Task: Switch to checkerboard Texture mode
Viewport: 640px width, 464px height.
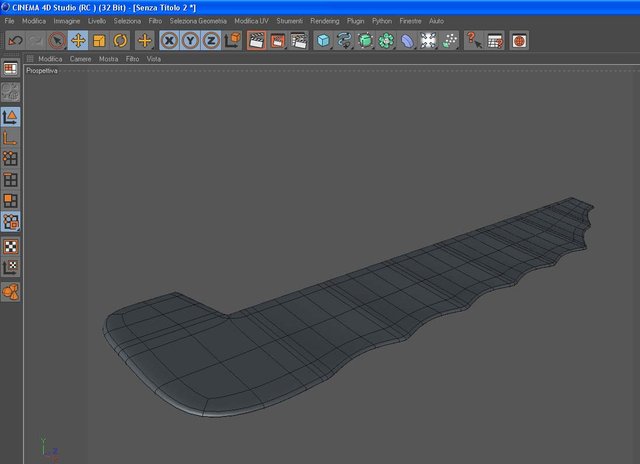Action: coord(11,246)
